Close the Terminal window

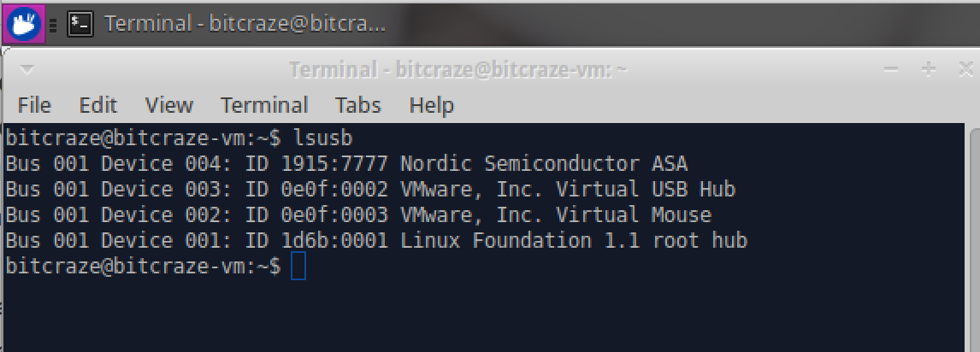tap(965, 70)
